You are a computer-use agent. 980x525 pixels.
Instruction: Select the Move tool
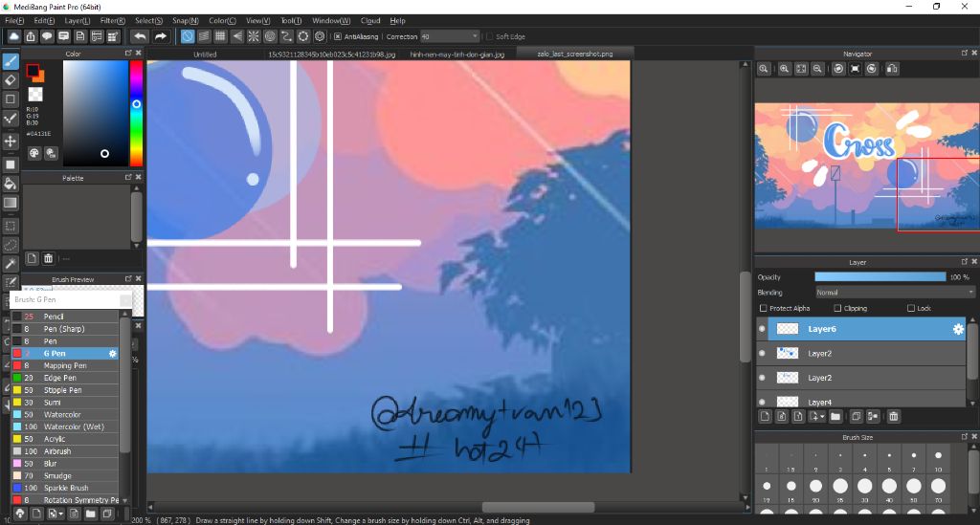tap(11, 142)
